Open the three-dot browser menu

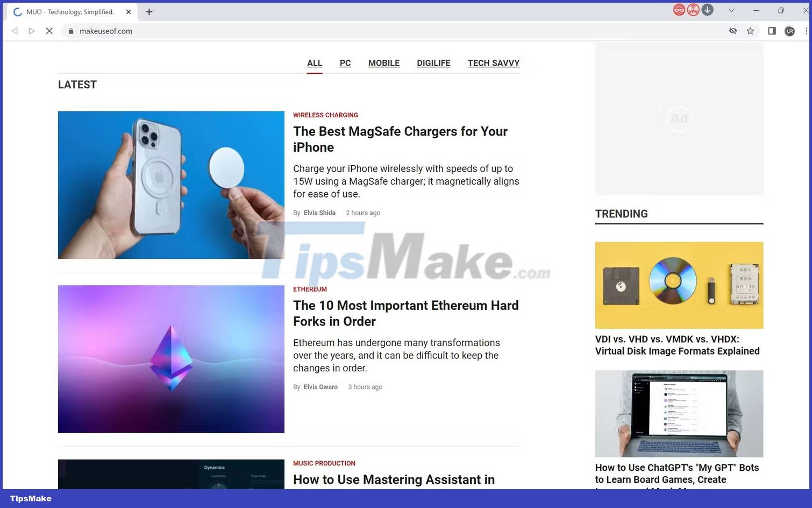[x=806, y=31]
